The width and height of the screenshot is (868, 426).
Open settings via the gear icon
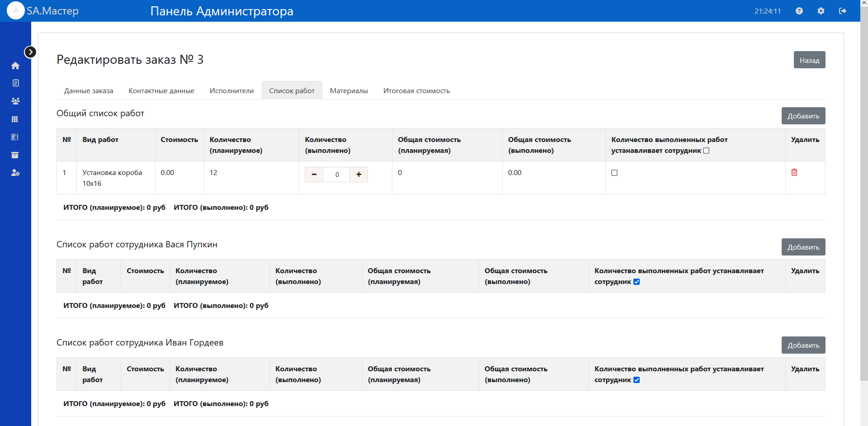821,11
